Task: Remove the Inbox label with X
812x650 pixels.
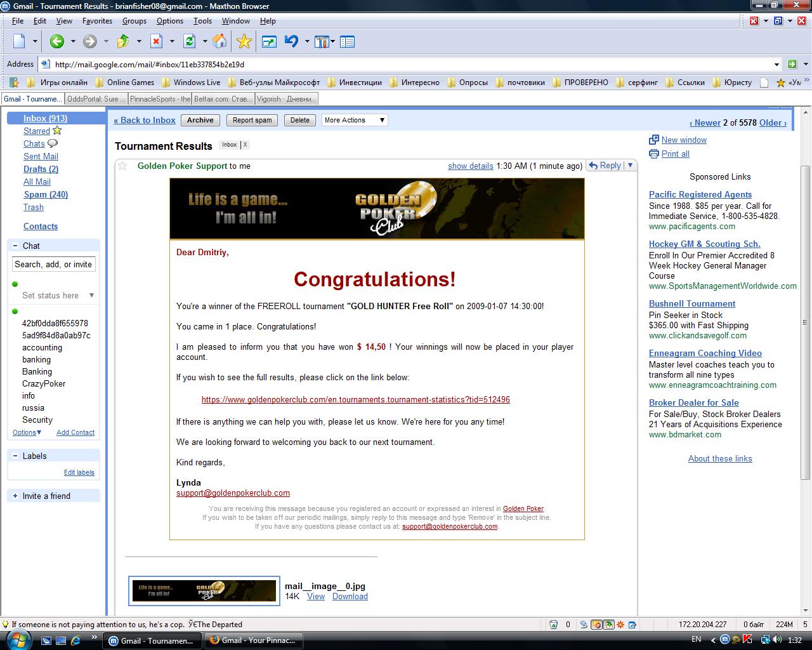Action: [246, 145]
